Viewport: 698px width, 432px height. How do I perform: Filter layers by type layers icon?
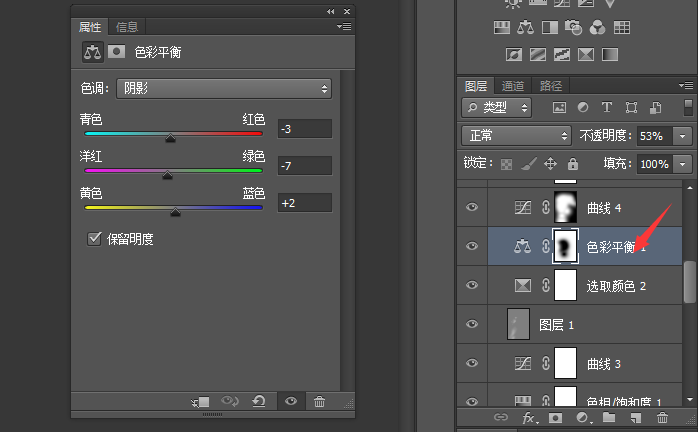pyautogui.click(x=607, y=107)
